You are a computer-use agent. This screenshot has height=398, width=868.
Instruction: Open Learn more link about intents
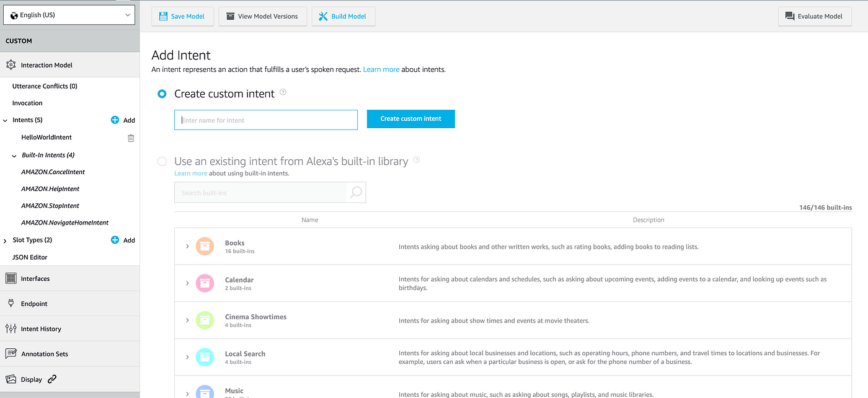point(381,69)
